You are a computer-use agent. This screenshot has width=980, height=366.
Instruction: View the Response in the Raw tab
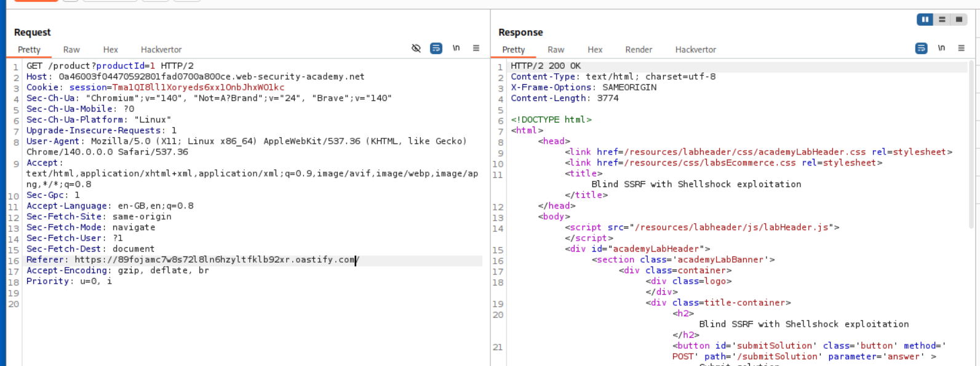coord(556,50)
